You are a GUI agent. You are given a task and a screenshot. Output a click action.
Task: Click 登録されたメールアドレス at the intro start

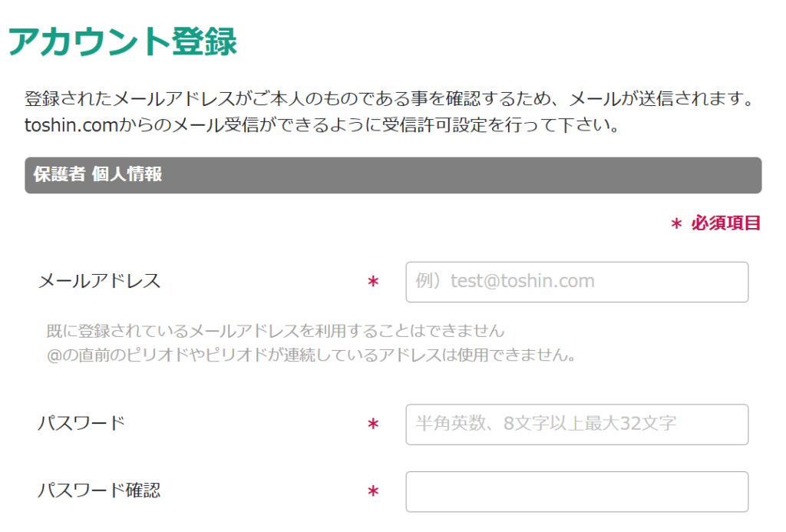(113, 99)
